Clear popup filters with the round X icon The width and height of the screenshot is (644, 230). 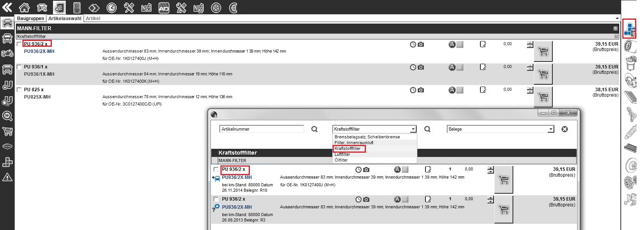pos(565,129)
